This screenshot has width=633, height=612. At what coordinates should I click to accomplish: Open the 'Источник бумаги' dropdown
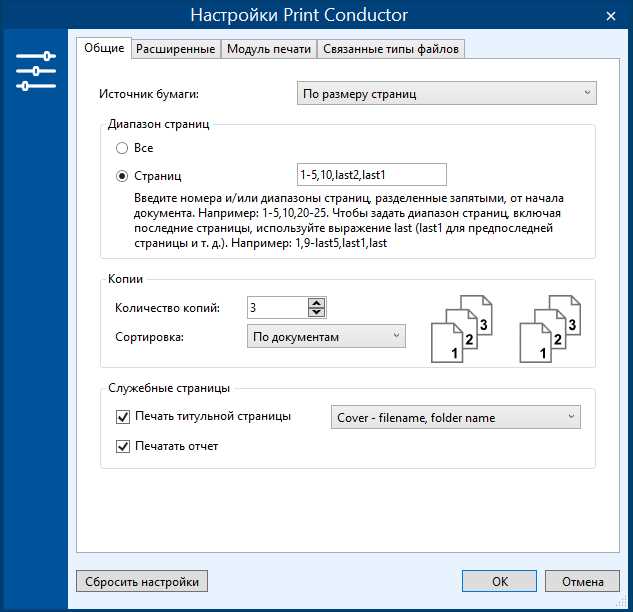click(x=447, y=94)
